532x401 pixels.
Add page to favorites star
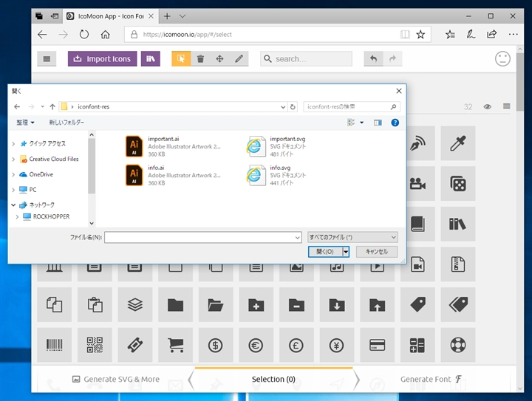coord(420,34)
